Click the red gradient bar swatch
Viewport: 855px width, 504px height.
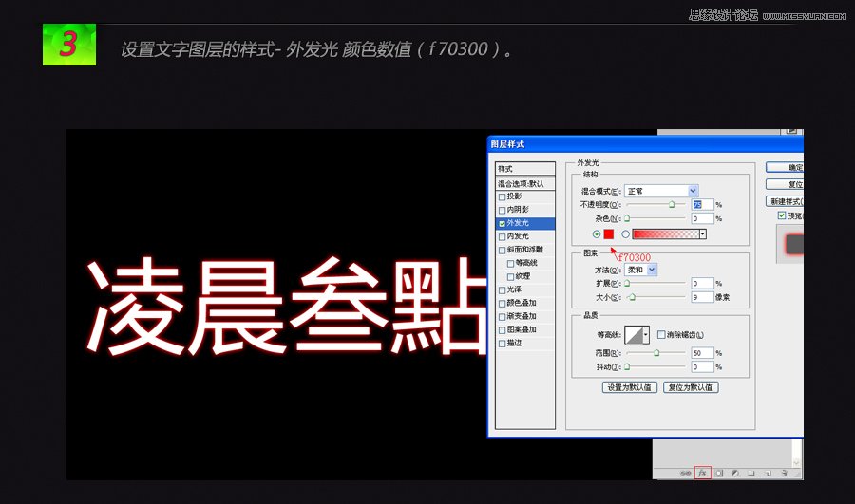[x=665, y=234]
